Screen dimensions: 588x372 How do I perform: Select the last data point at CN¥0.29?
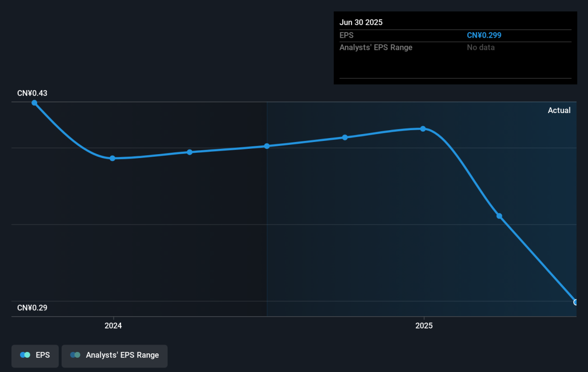tap(577, 302)
